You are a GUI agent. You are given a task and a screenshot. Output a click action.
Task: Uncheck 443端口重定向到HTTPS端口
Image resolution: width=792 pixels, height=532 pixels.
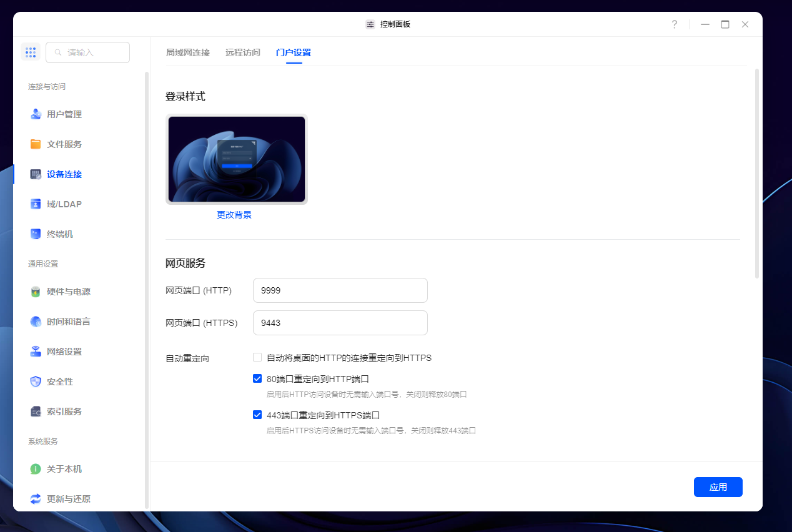coord(257,415)
